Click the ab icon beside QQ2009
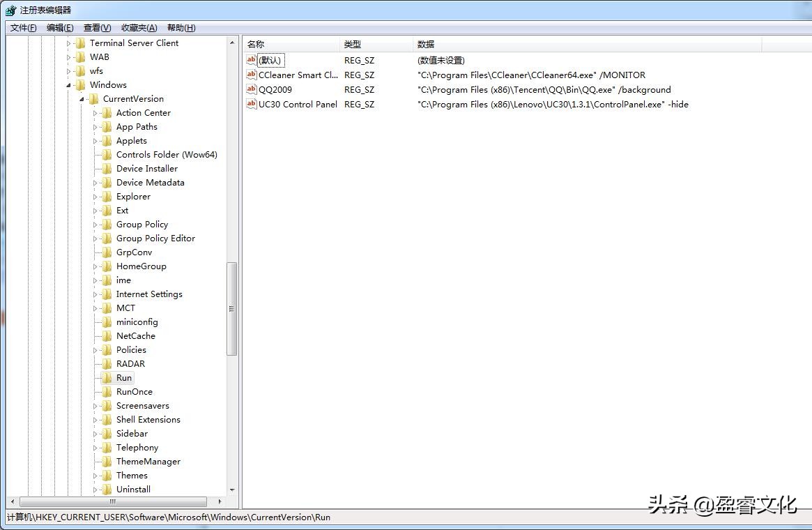The image size is (812, 530). [x=251, y=89]
